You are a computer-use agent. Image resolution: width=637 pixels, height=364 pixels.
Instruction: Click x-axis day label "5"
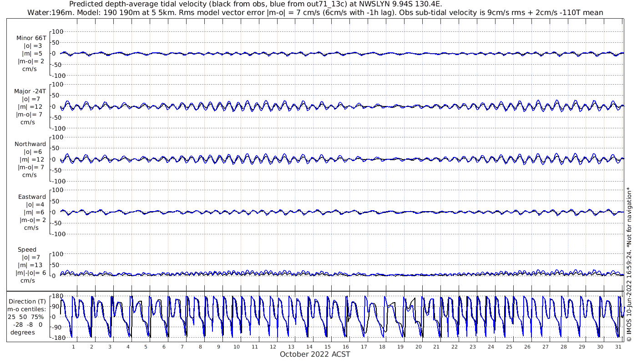click(x=146, y=346)
